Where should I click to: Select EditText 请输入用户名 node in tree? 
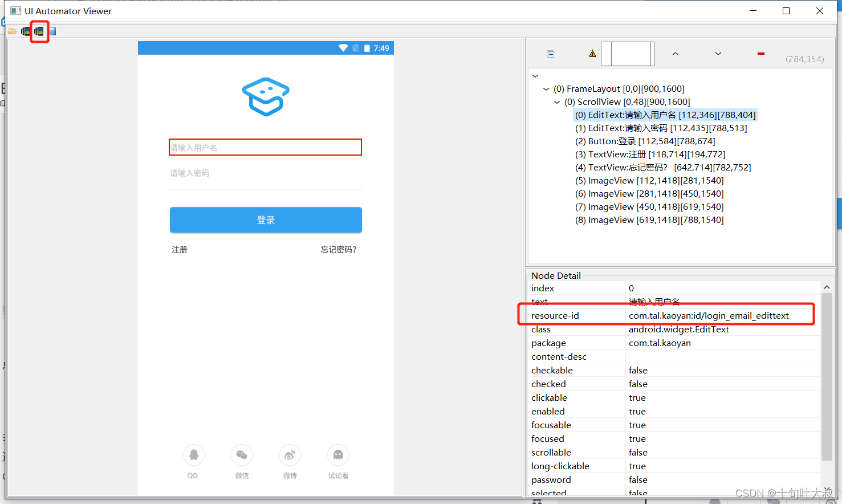(x=665, y=115)
